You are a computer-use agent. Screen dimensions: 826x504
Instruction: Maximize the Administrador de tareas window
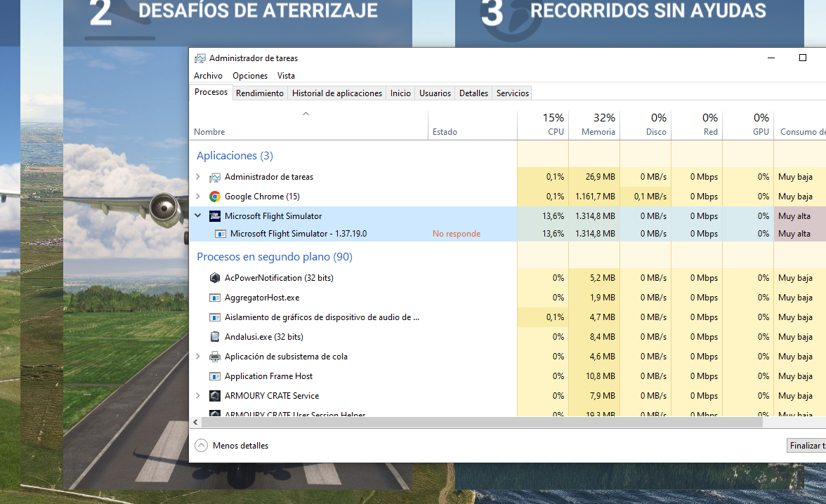[803, 58]
